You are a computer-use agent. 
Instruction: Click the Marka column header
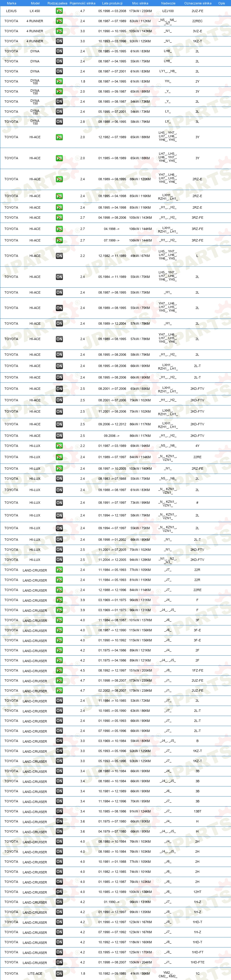pyautogui.click(x=12, y=4)
